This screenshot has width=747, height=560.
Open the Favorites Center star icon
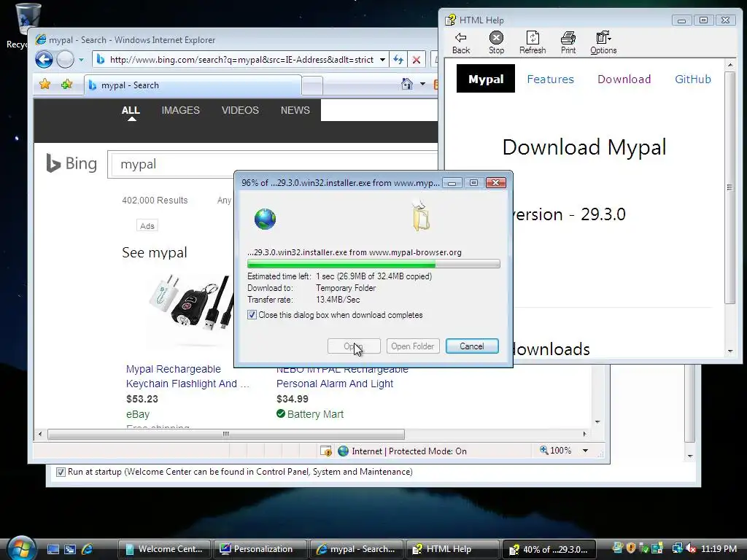tap(44, 85)
